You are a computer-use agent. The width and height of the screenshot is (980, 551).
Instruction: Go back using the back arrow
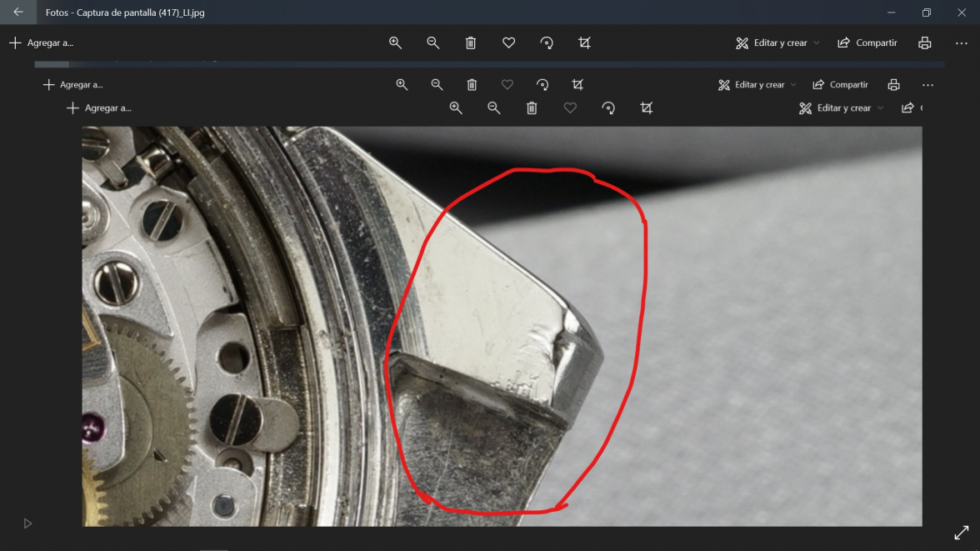pos(17,13)
